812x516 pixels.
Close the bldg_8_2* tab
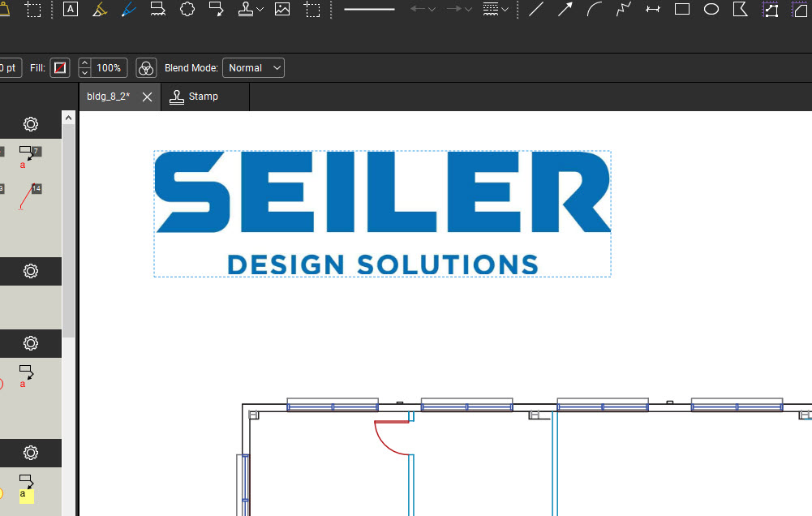(147, 97)
